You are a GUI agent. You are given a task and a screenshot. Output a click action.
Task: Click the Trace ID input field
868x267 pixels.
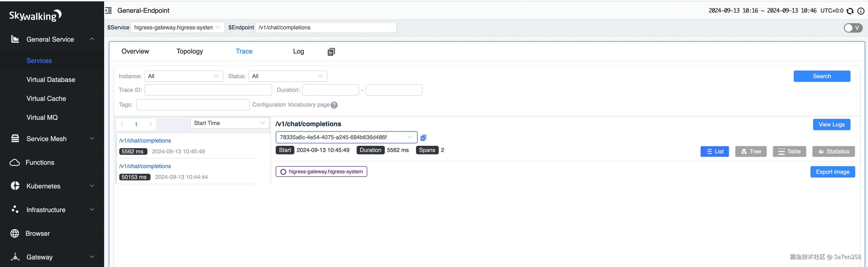tap(208, 90)
